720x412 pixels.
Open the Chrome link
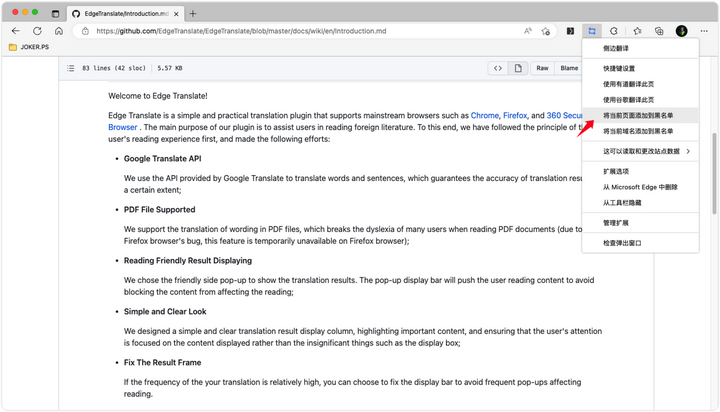coord(484,115)
